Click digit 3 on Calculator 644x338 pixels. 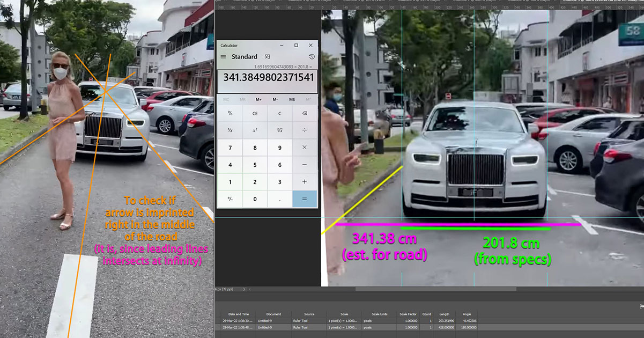pyautogui.click(x=279, y=182)
